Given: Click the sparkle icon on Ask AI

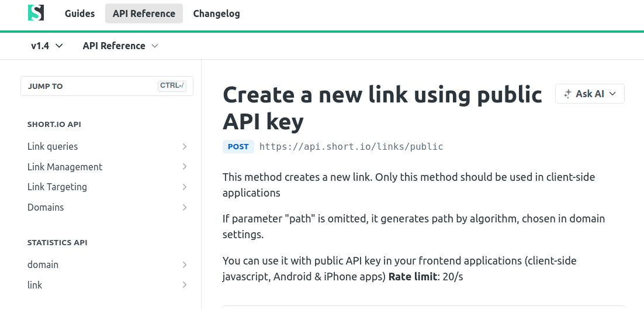Looking at the screenshot, I should click(x=567, y=94).
